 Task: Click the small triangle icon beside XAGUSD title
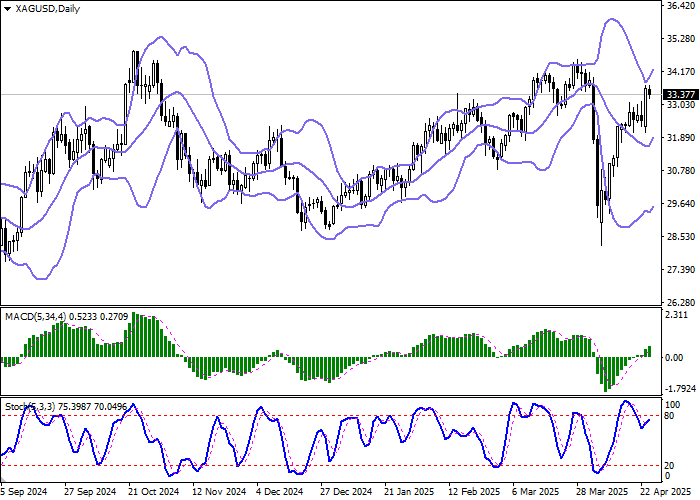(x=7, y=8)
